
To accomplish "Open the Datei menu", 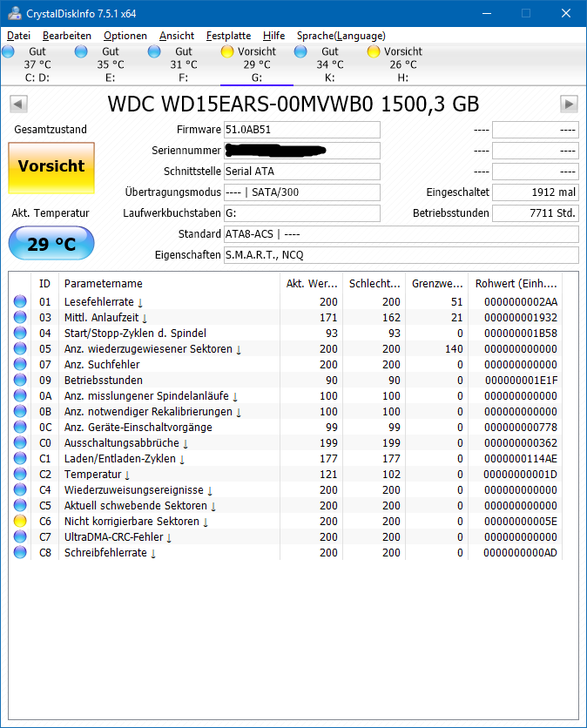I will (18, 36).
